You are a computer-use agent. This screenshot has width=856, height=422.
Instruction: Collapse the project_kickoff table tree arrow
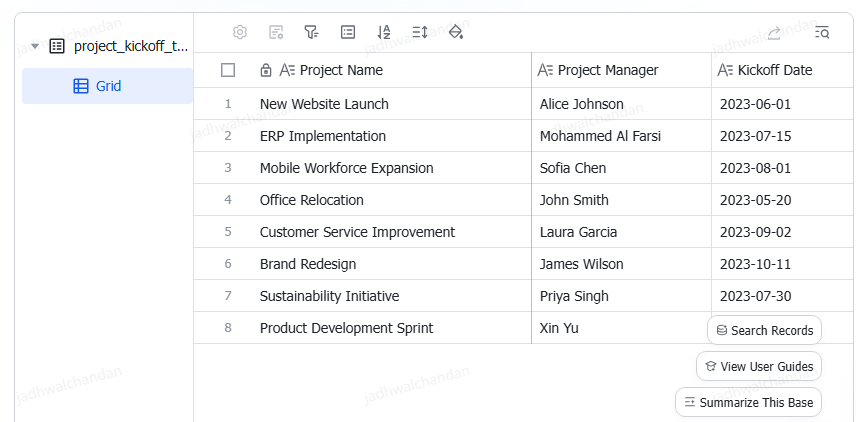[x=35, y=46]
